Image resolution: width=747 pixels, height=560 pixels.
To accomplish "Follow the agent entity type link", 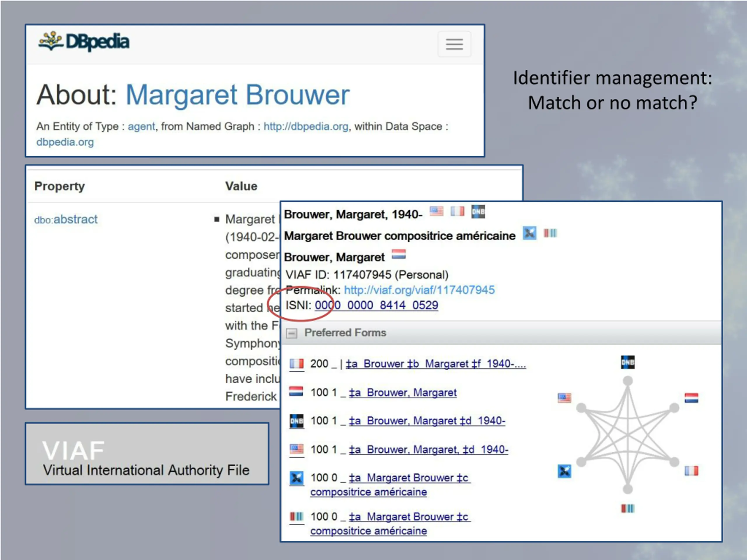I will [x=141, y=126].
